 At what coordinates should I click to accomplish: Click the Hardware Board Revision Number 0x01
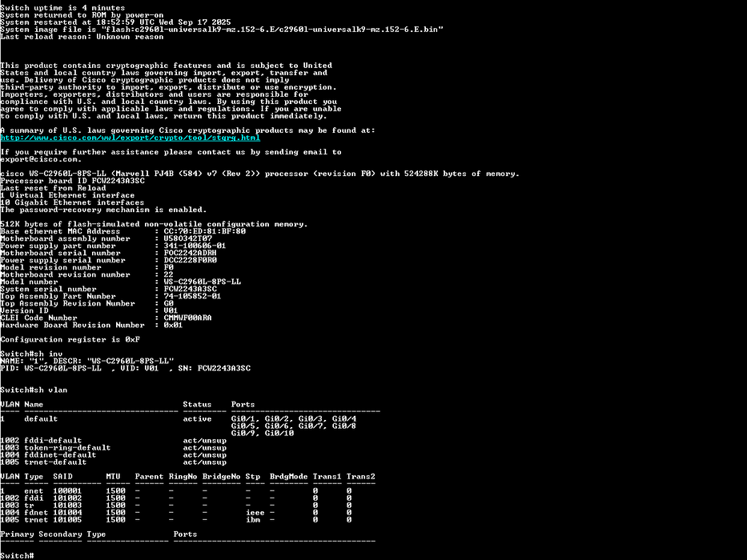[x=174, y=325]
